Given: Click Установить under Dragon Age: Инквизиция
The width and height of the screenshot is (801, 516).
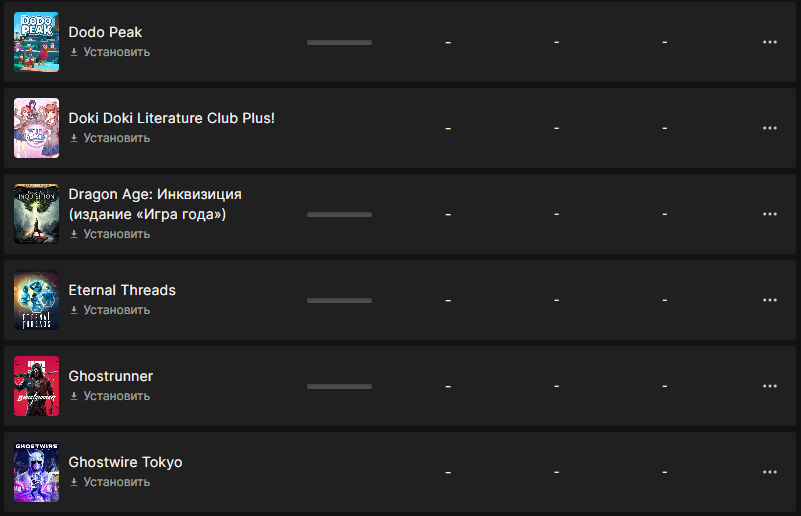Looking at the screenshot, I should (x=116, y=234).
